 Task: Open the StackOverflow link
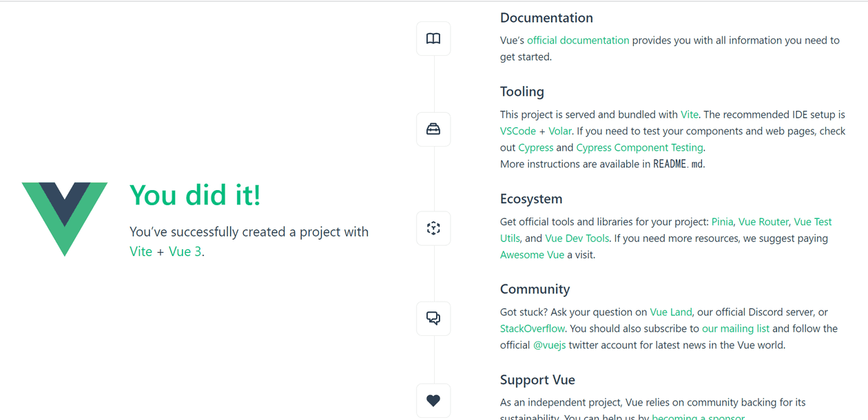click(532, 328)
